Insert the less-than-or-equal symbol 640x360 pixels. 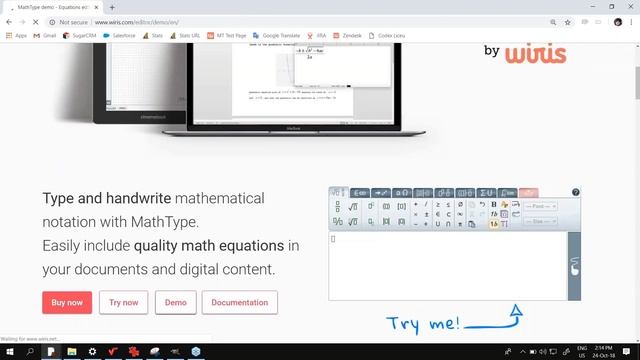448,204
